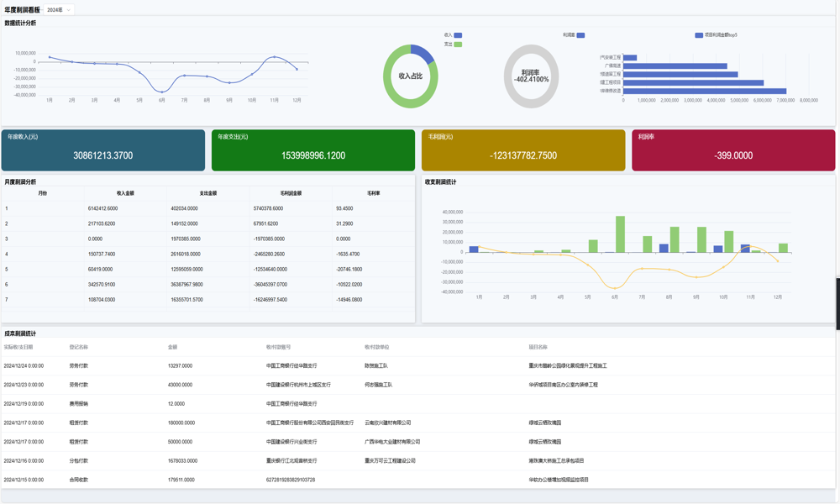Click the 毛利率 column header
The image size is (840, 504).
click(373, 193)
